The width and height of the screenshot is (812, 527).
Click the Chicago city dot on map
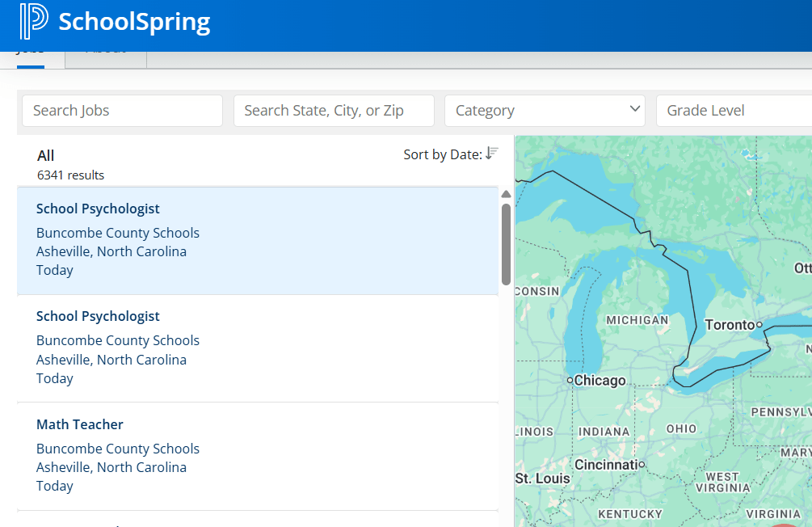pyautogui.click(x=570, y=380)
